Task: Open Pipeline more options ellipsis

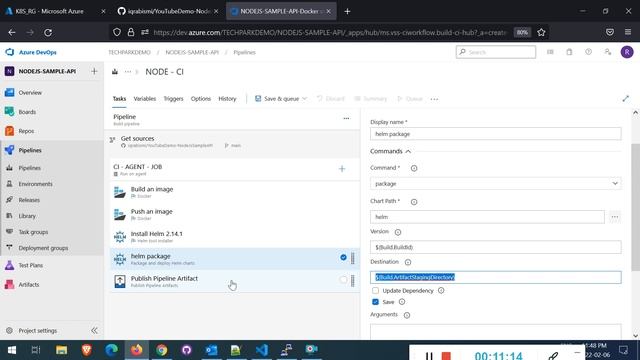Action: (346, 118)
